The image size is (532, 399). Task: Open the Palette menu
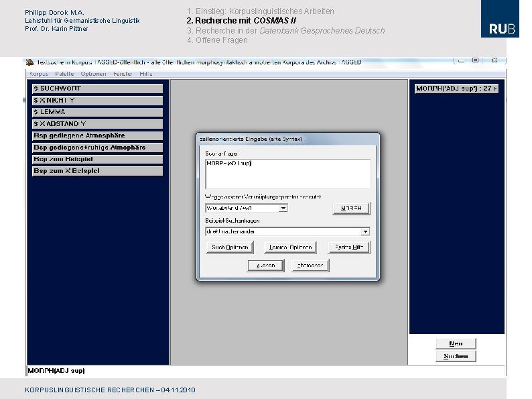click(x=64, y=74)
